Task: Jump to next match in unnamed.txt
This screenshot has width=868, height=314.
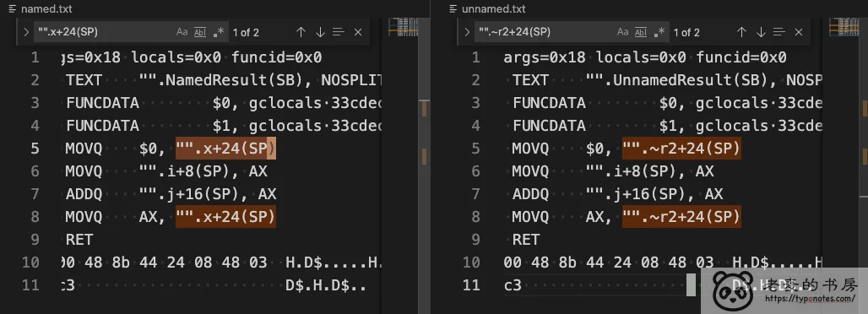Action: pos(761,32)
